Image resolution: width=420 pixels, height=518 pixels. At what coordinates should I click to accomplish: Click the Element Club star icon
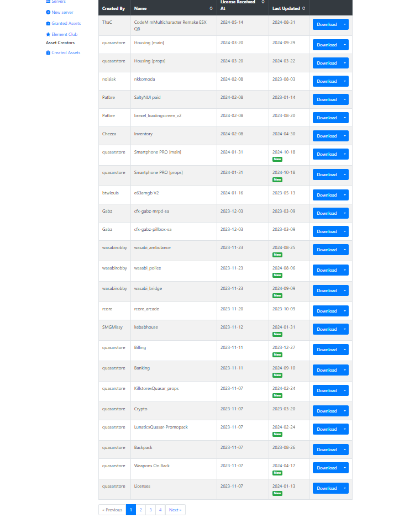(x=48, y=34)
